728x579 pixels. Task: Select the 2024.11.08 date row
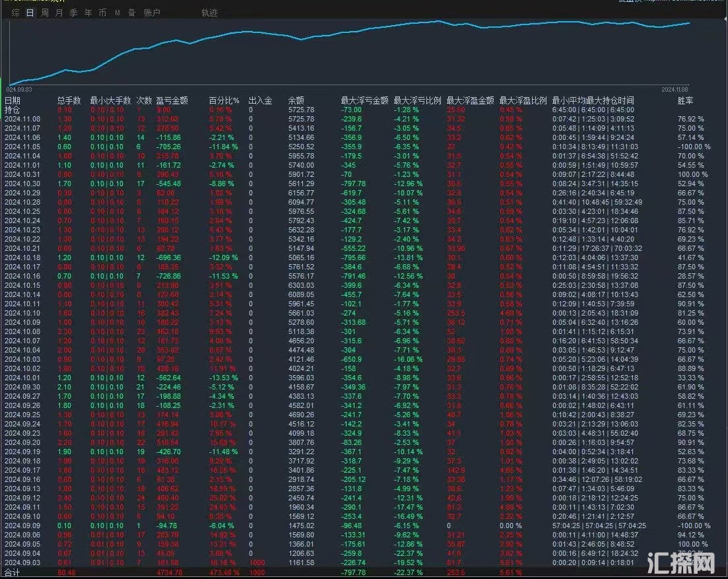coord(22,119)
